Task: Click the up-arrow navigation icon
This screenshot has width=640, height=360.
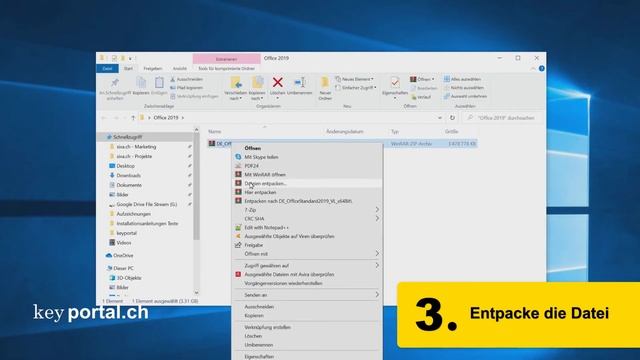Action: (x=133, y=118)
